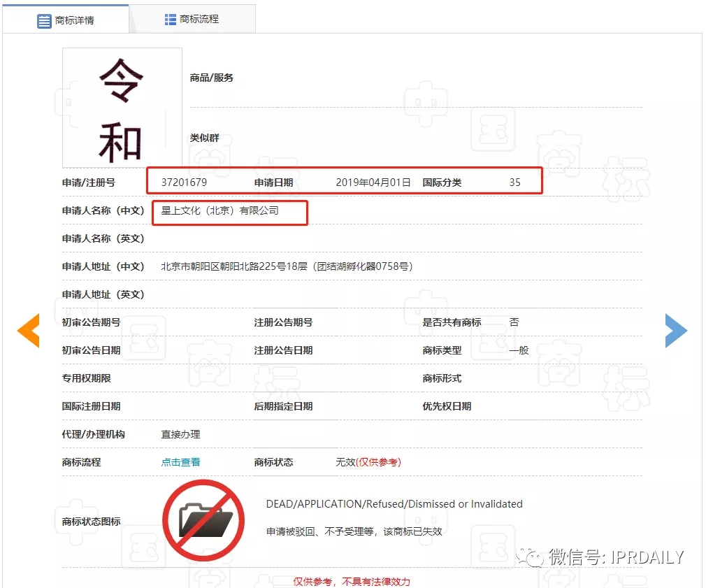Click the 国际分类 label
This screenshot has width=706, height=588.
pos(442,182)
